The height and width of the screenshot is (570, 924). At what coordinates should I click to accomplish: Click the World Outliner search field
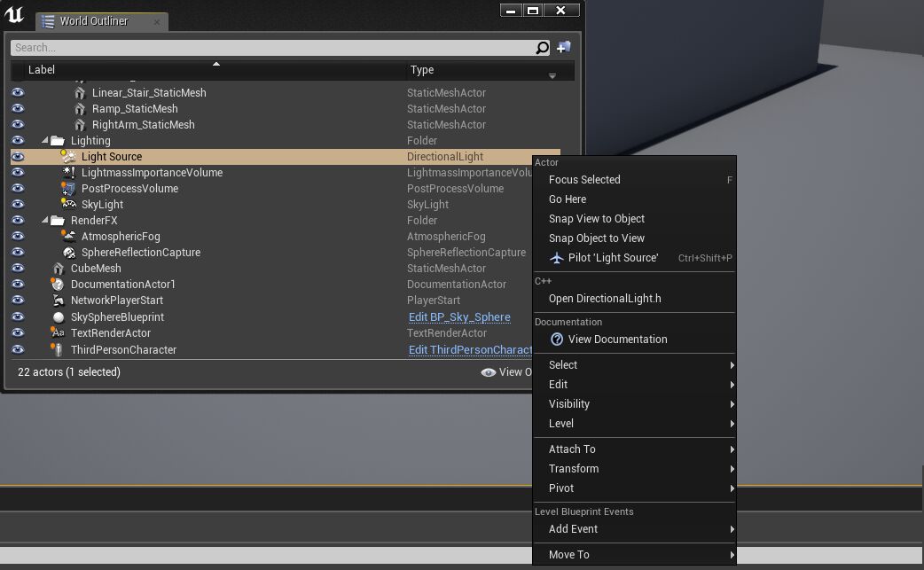270,48
